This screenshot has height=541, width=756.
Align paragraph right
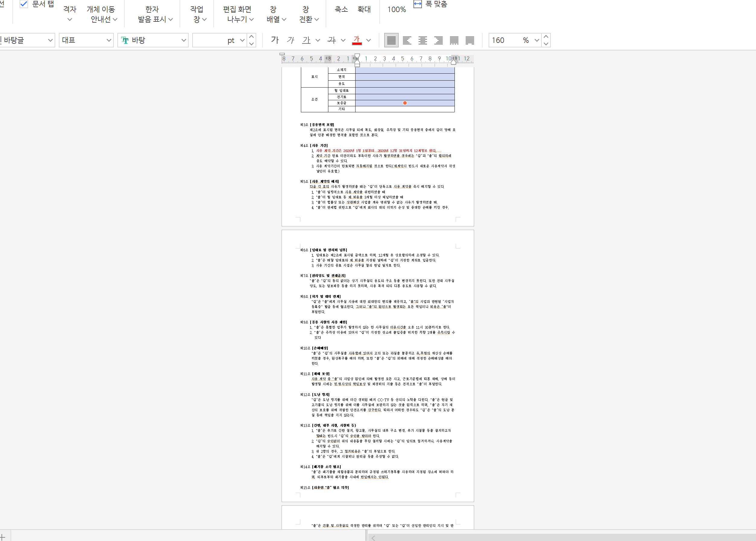(x=438, y=40)
